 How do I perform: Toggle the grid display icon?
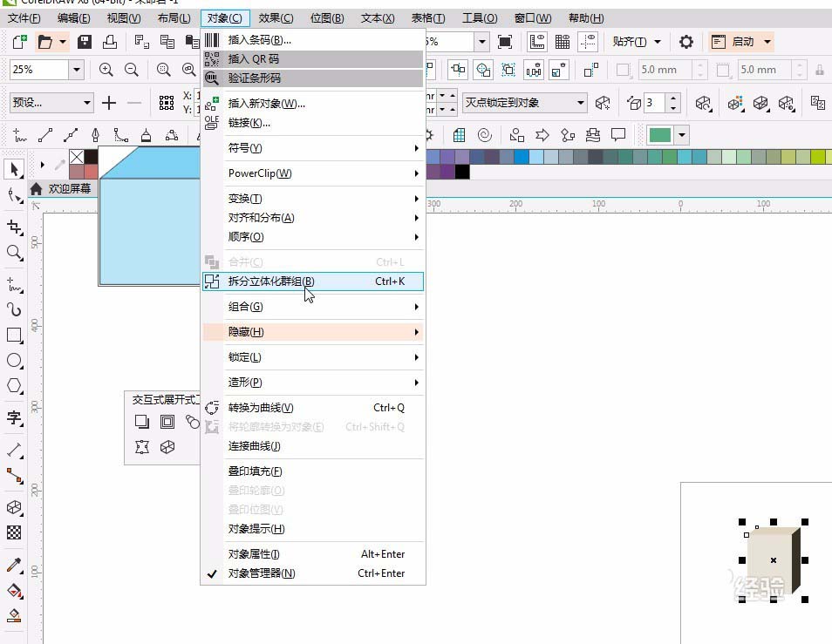563,42
